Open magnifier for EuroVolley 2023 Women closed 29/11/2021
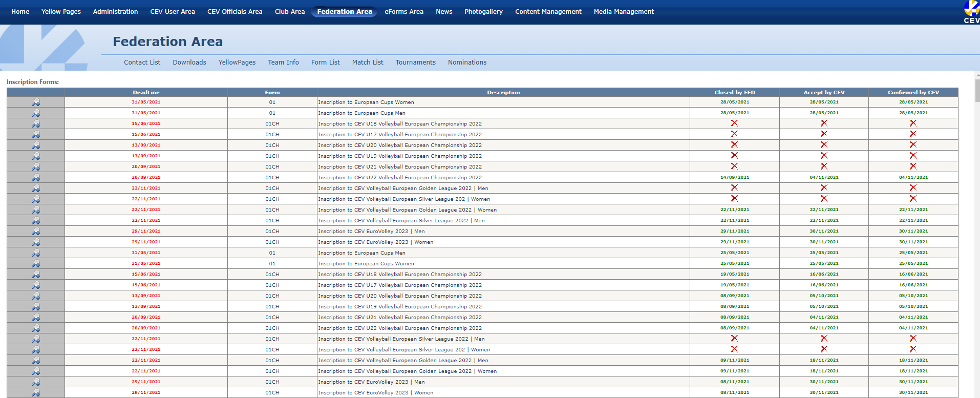The image size is (980, 398). tap(36, 242)
